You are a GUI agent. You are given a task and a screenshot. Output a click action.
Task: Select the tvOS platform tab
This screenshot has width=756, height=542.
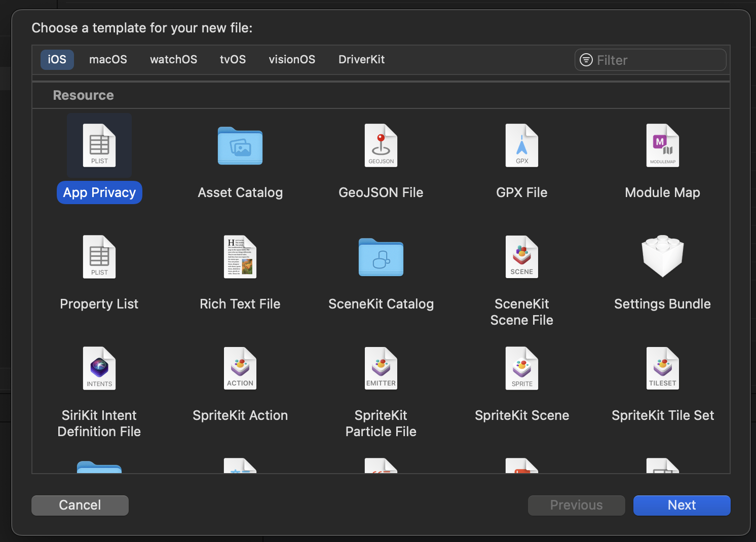(233, 60)
